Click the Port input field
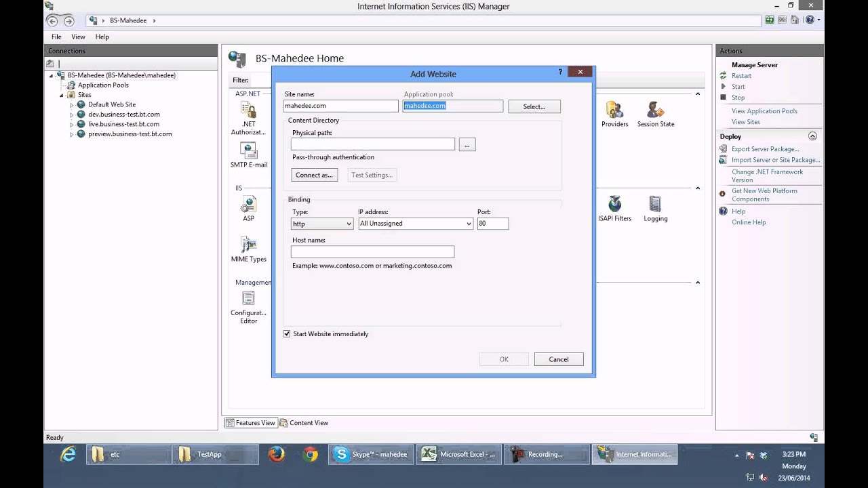The image size is (868, 488). 493,224
